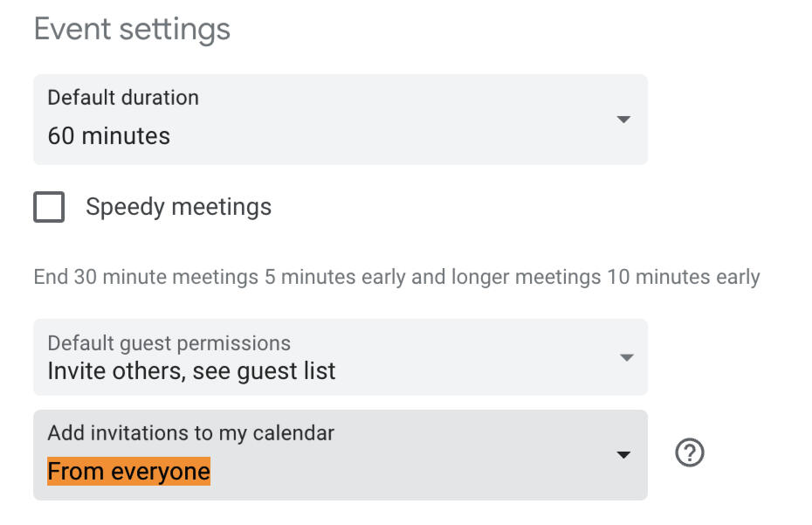Expand the Default guest permissions dropdown
812x525 pixels.
tap(340, 357)
